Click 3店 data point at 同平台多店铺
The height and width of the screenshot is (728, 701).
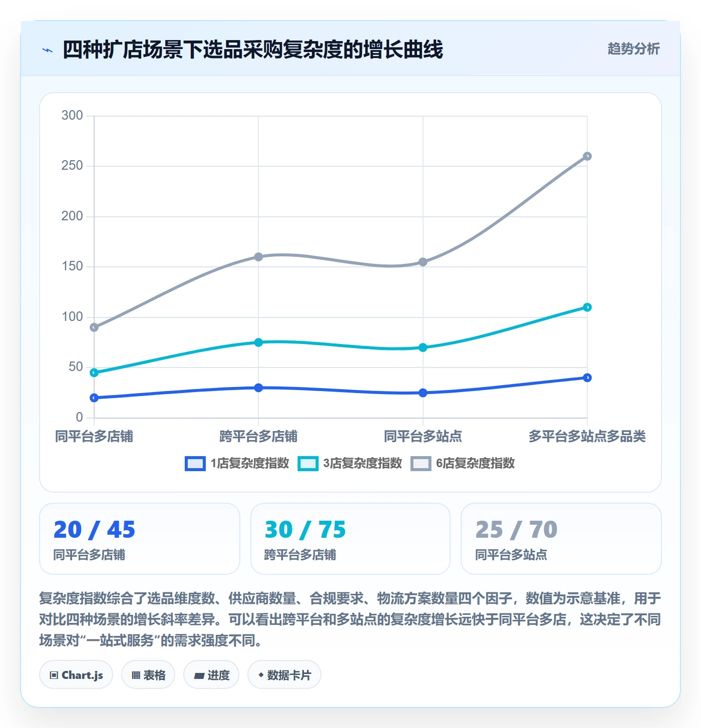point(94,373)
